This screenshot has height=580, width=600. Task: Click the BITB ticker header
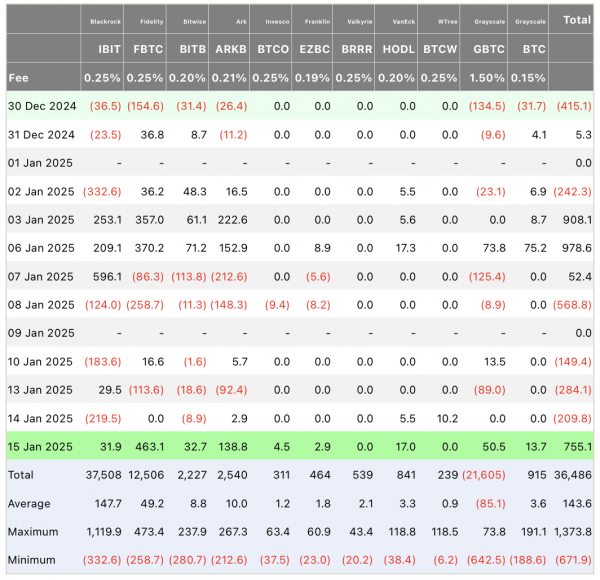pos(193,49)
